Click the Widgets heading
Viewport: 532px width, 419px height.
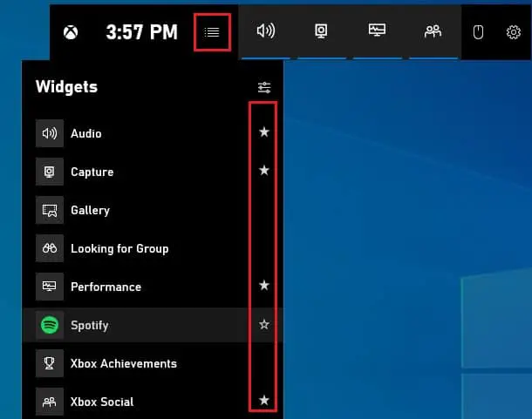[66, 87]
